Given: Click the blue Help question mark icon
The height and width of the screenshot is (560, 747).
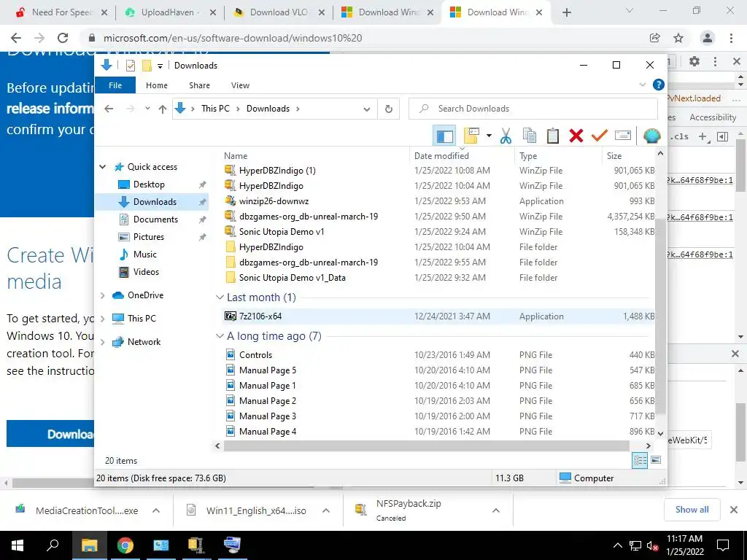Looking at the screenshot, I should pos(659,85).
